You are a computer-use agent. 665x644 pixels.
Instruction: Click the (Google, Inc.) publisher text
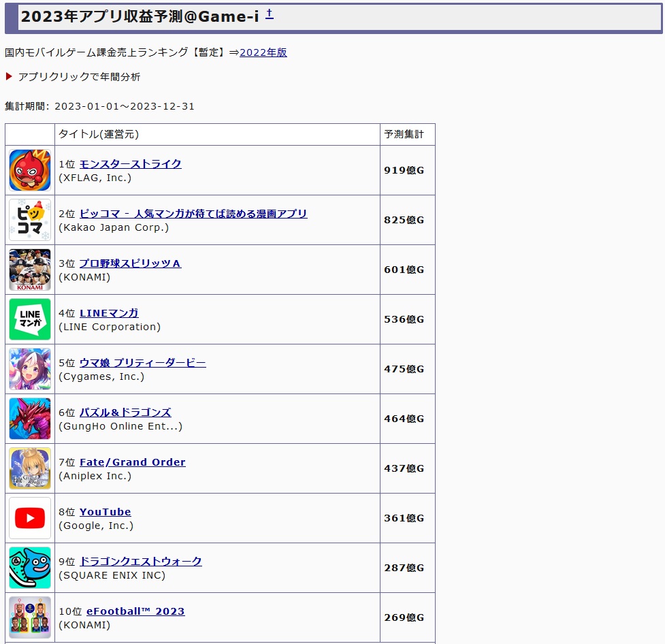click(x=96, y=526)
